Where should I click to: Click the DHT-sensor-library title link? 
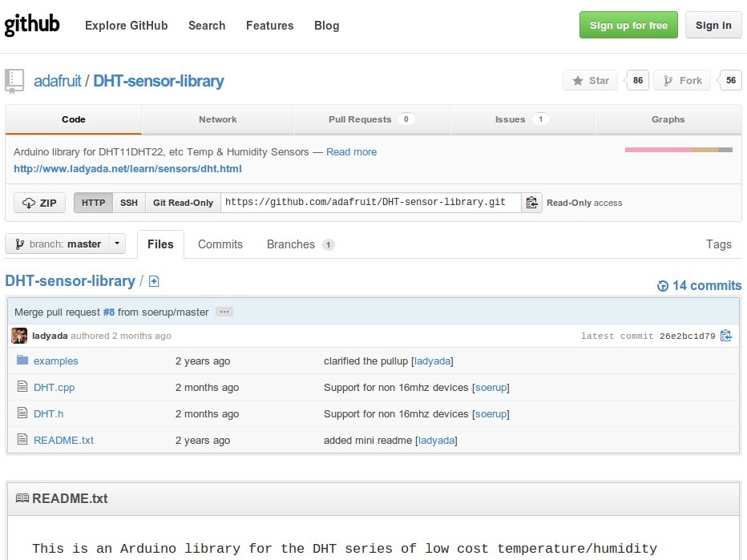click(x=158, y=81)
